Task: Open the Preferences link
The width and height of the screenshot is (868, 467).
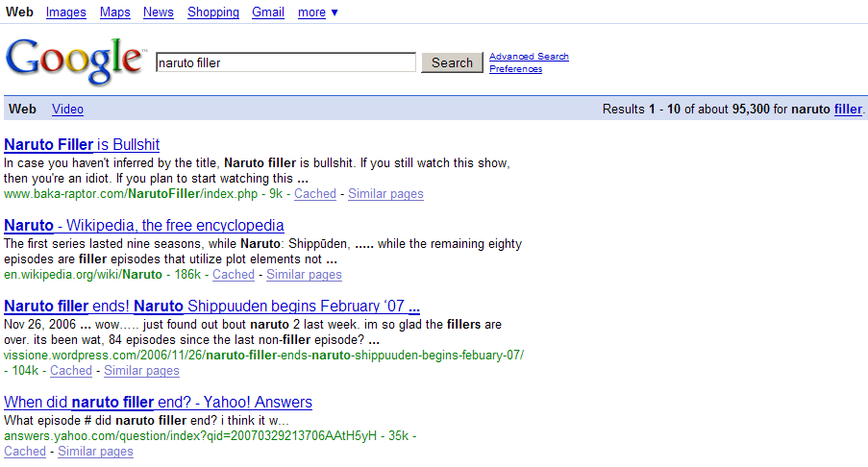Action: click(515, 69)
